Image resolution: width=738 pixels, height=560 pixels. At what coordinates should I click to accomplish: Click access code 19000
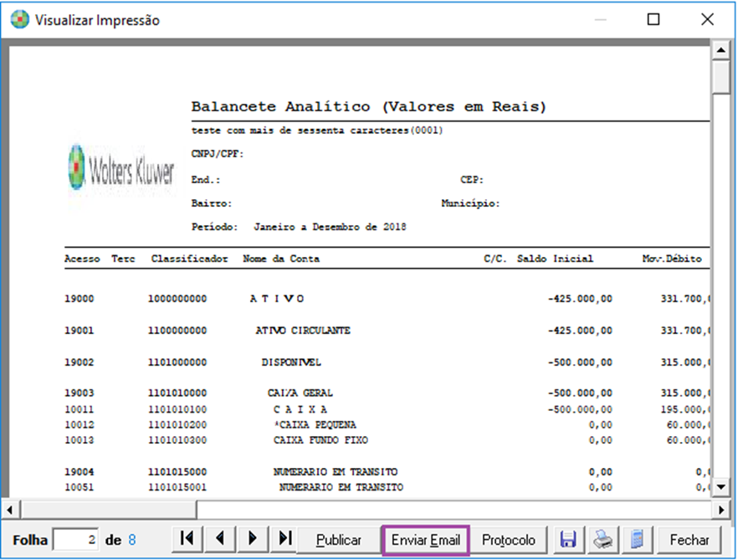pyautogui.click(x=79, y=299)
